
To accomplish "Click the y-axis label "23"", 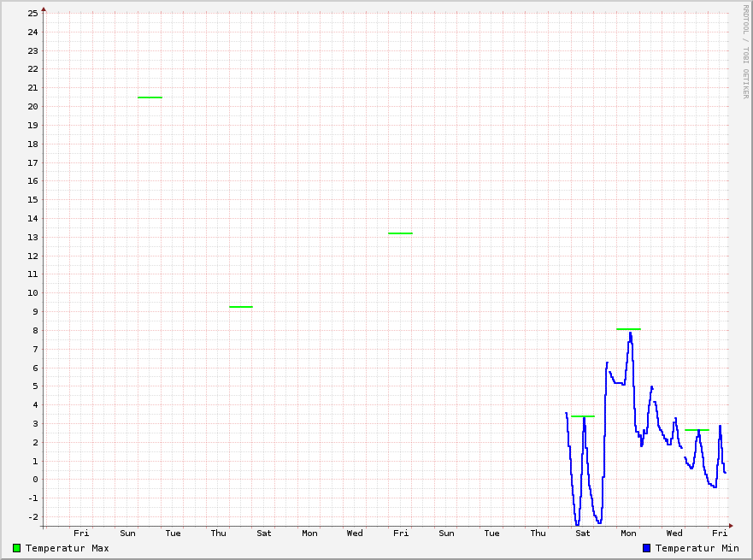I will tap(32, 50).
